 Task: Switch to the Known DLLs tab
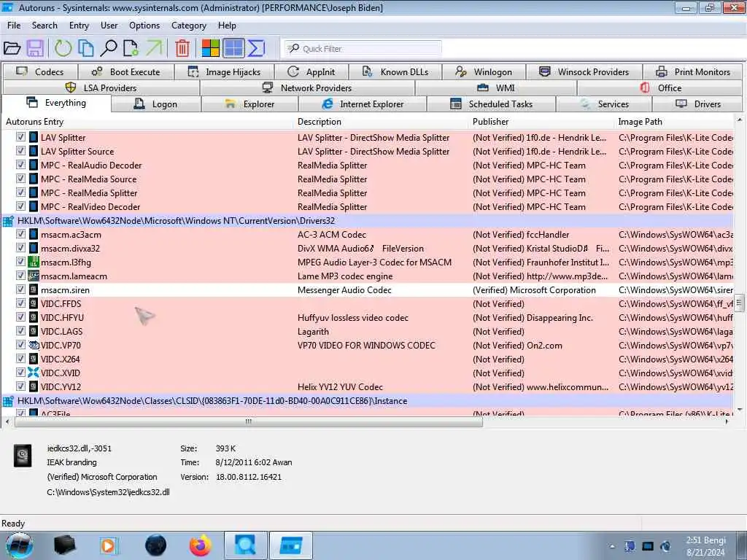click(395, 72)
